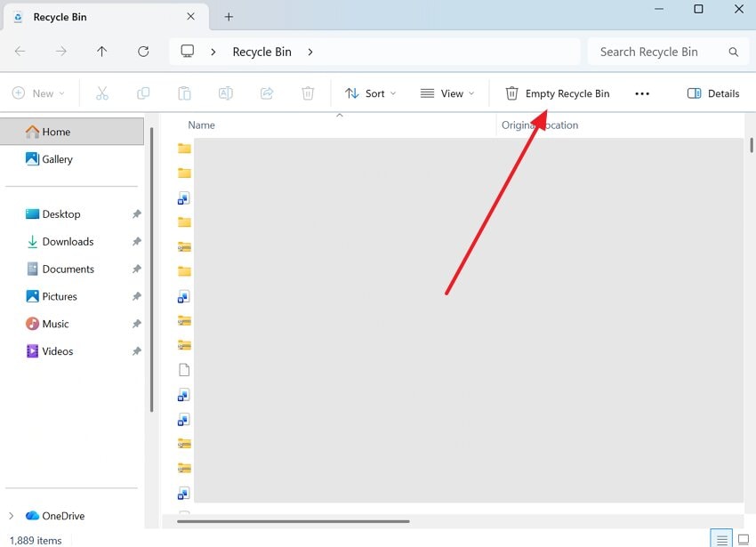
Task: Click the This PC monitor icon in address bar
Action: 187,51
